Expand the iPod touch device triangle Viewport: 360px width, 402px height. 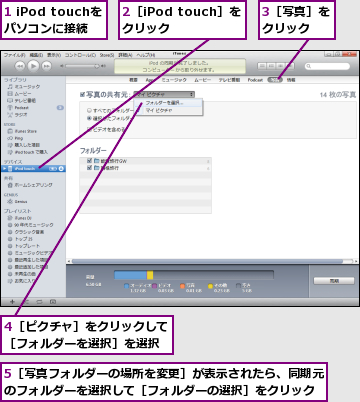[5, 169]
